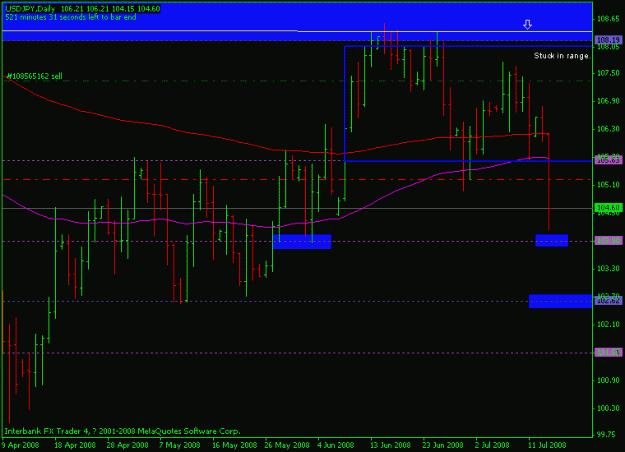Click the '9 Apr 2008' date label
This screenshot has width=625, height=452.
[x=21, y=445]
